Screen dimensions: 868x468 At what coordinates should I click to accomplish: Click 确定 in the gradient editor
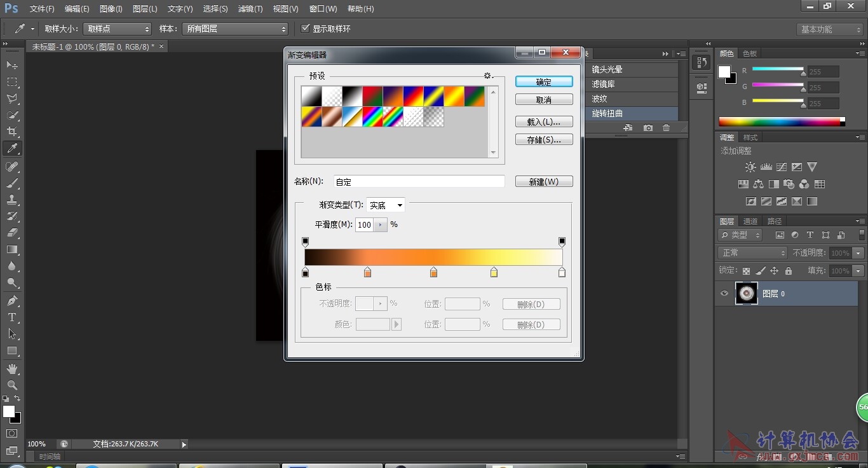[544, 82]
